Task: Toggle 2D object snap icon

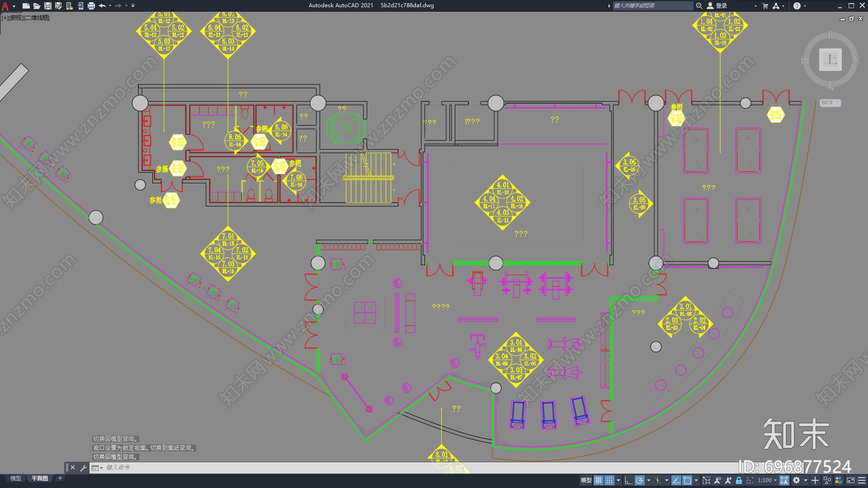Action: (x=687, y=480)
